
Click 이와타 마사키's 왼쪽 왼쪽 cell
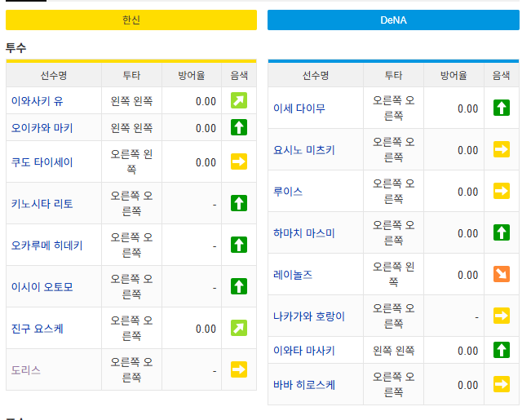pos(393,350)
